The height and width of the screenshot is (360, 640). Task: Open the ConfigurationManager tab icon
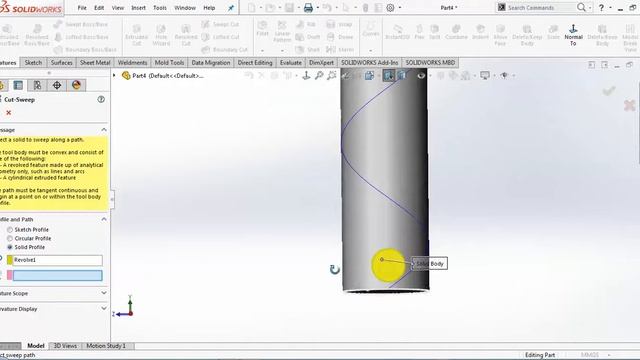tap(37, 85)
